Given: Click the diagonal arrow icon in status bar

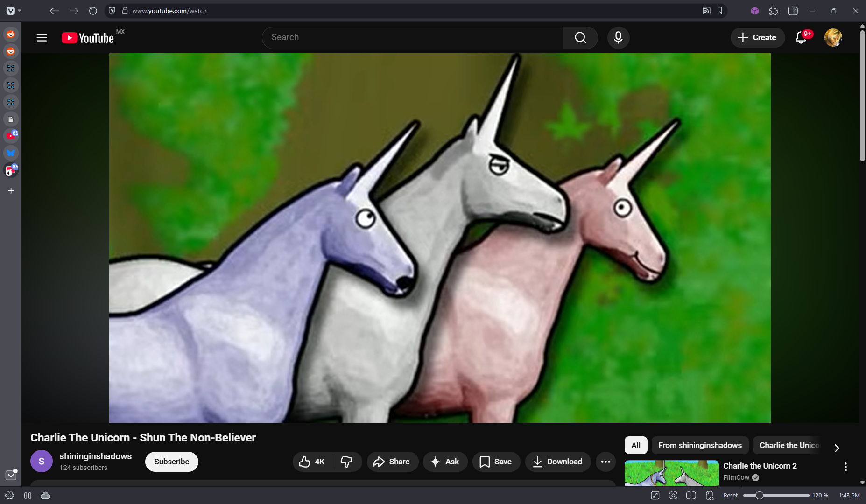Looking at the screenshot, I should tap(655, 496).
